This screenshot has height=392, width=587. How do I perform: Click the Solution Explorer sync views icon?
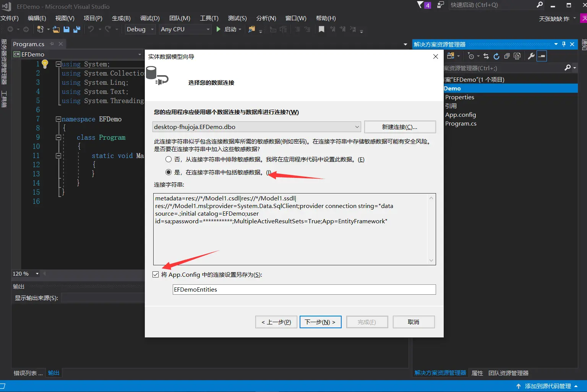click(x=451, y=56)
